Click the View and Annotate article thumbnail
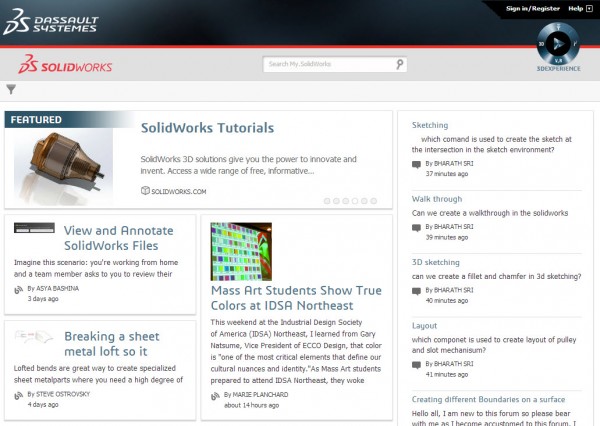The image size is (600, 426). (34, 228)
